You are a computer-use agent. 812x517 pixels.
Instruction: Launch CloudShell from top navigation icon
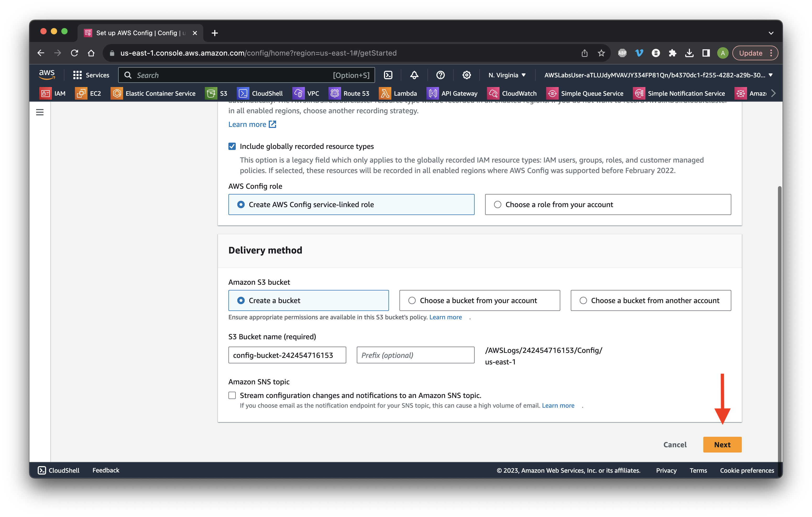click(388, 75)
